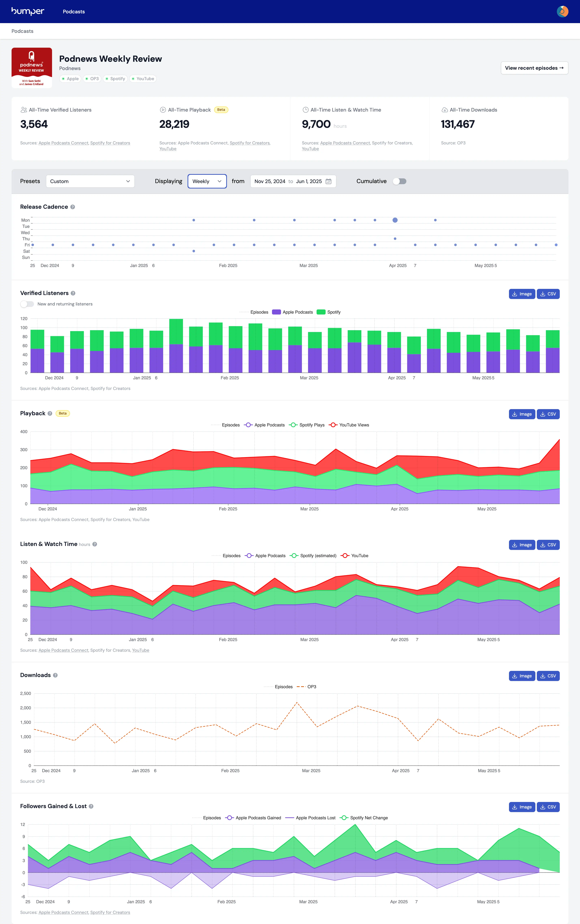Click the All-Time Playback play icon
The height and width of the screenshot is (924, 580).
163,110
